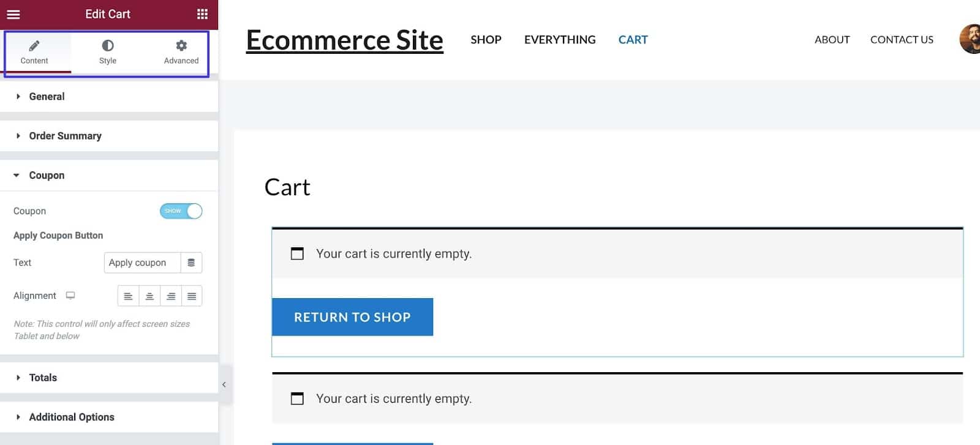Expand the Totals section
This screenshot has width=980, height=445.
point(43,378)
